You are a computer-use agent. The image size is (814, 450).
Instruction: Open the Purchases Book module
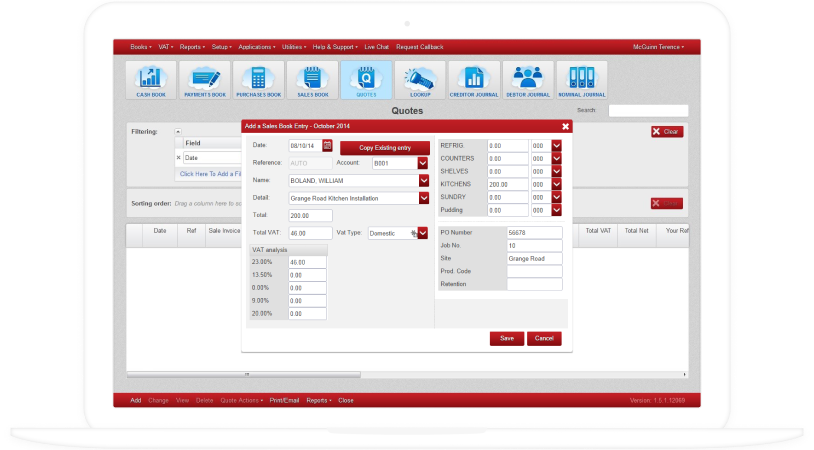point(259,80)
